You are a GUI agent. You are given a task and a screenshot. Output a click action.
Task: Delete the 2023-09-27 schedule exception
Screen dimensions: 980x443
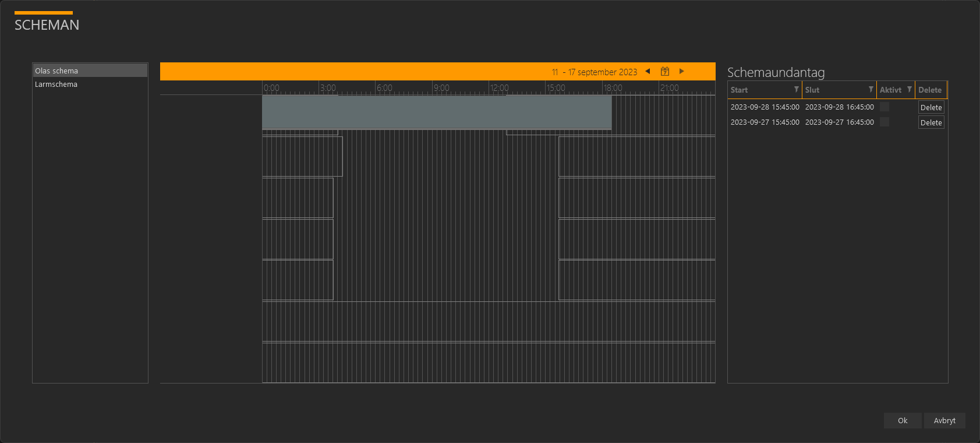coord(931,123)
